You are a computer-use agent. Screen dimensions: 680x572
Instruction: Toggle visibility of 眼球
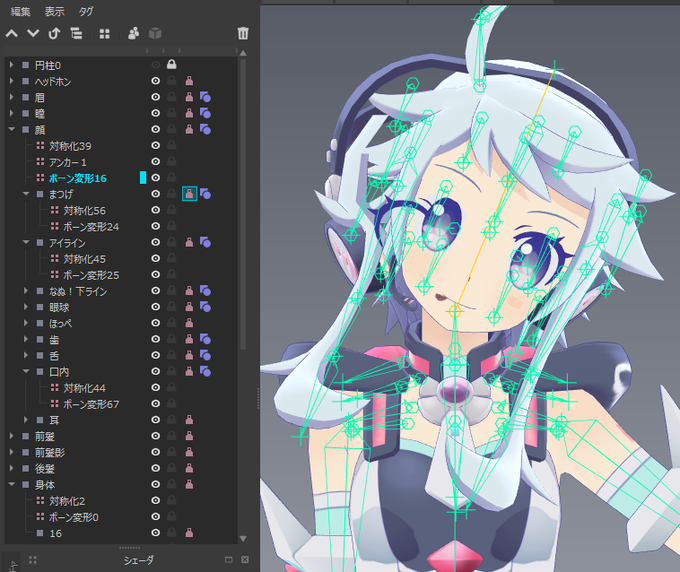click(x=155, y=307)
